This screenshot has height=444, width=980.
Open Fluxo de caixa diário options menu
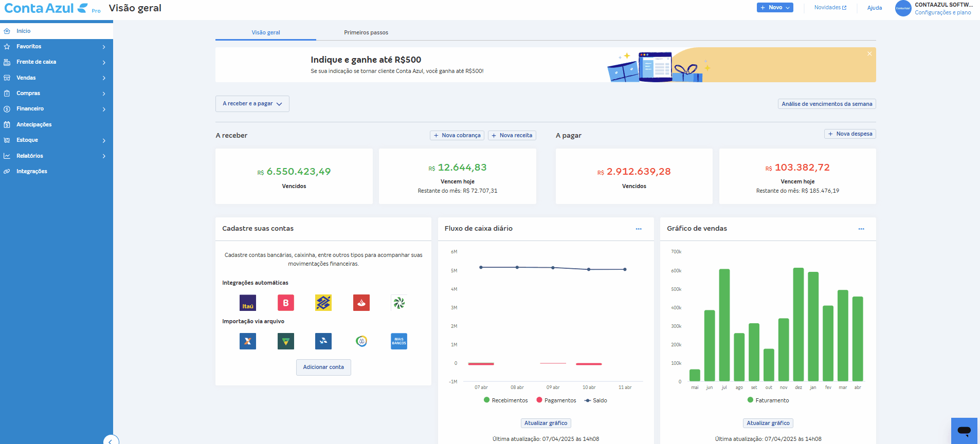(639, 229)
